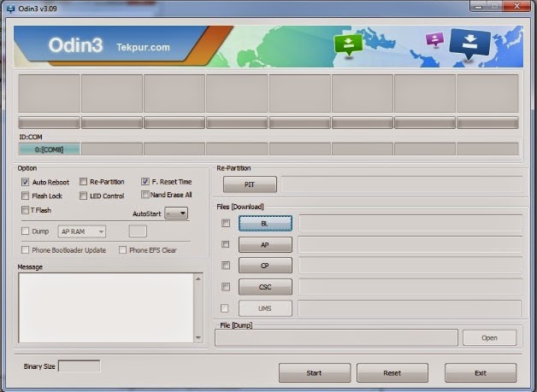The width and height of the screenshot is (537, 392).
Task: Click the Open button for File Dump
Action: [489, 337]
